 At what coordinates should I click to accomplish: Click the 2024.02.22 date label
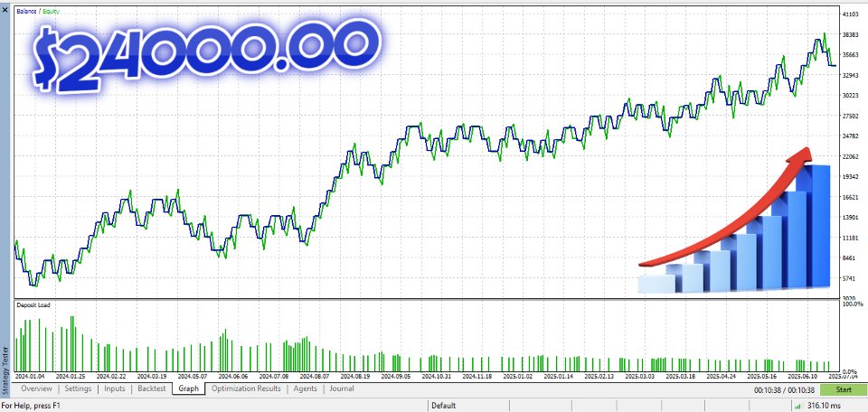(x=111, y=376)
